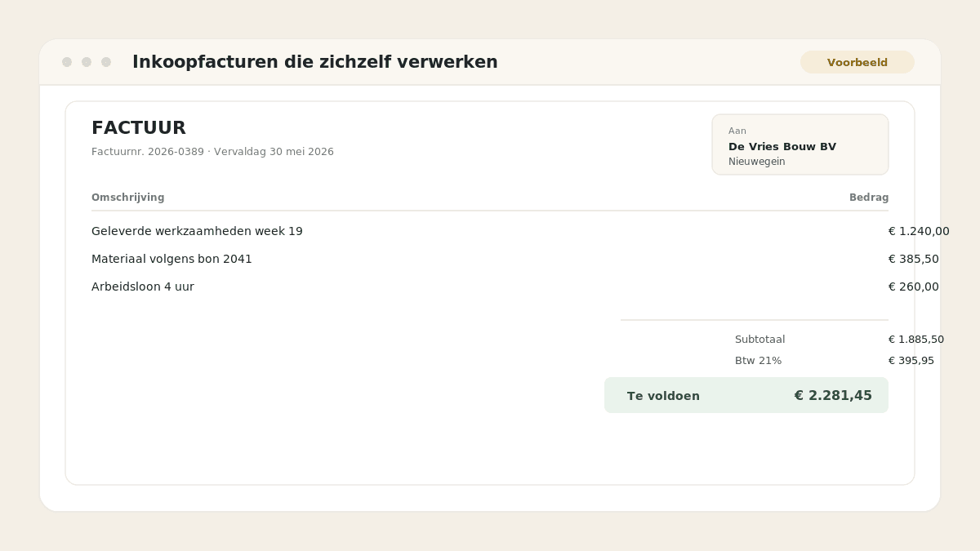This screenshot has width=980, height=551.
Task: Click the city 'Nieuwegein'
Action: coord(757,162)
